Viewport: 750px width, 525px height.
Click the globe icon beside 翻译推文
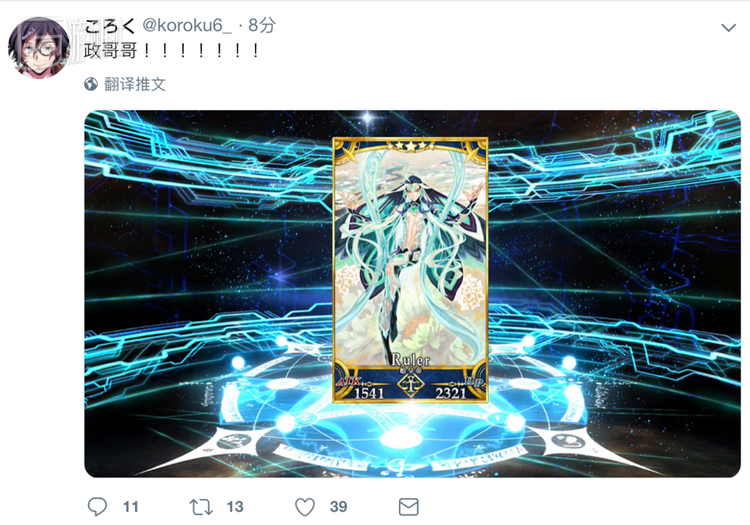pyautogui.click(x=91, y=84)
